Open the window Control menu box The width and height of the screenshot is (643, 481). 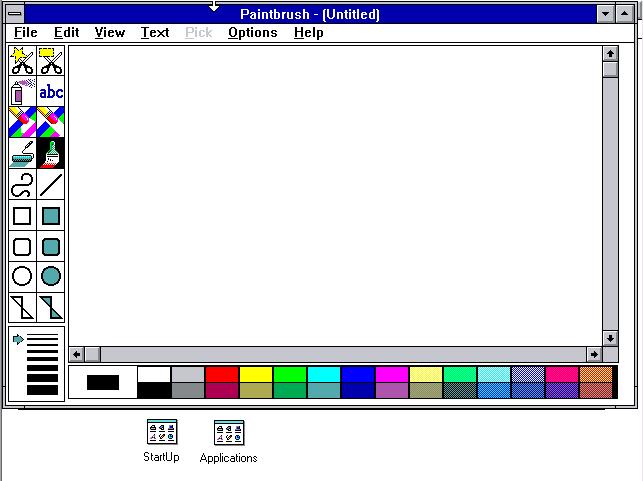click(x=14, y=14)
